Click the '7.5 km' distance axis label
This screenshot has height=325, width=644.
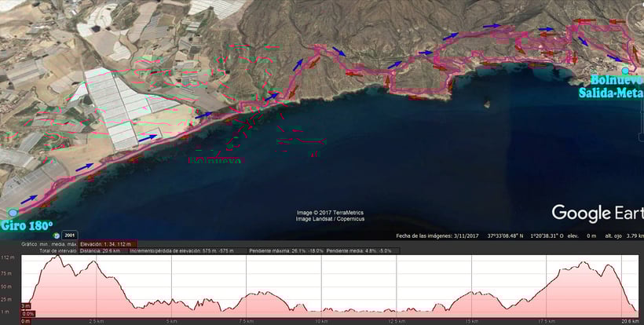246,321
